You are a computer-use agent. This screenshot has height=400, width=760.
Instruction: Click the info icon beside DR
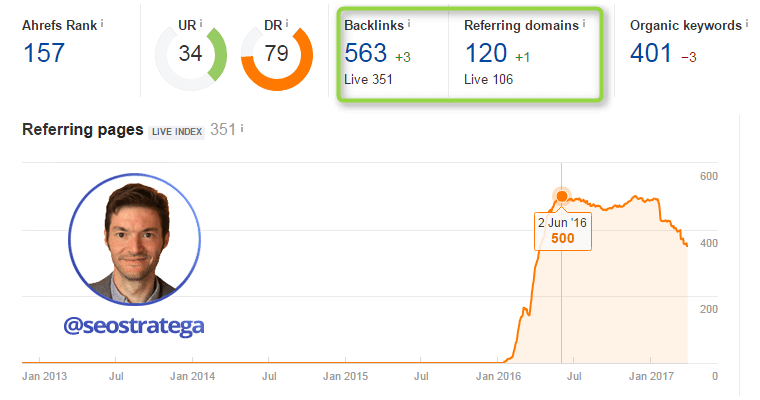point(287,23)
